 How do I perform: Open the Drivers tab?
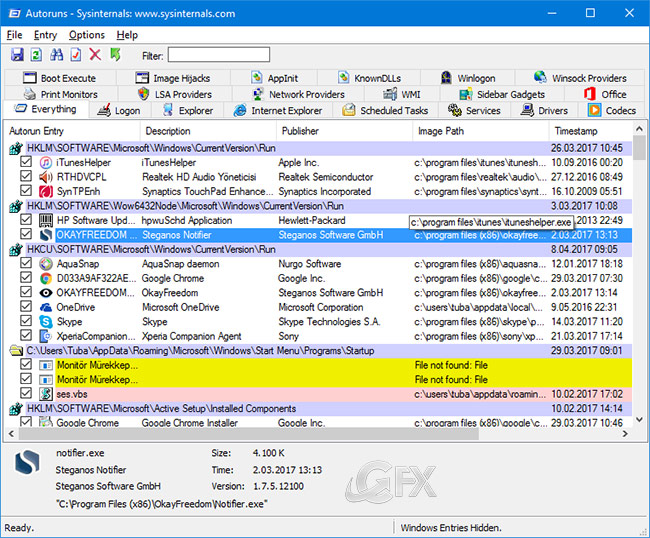[544, 111]
